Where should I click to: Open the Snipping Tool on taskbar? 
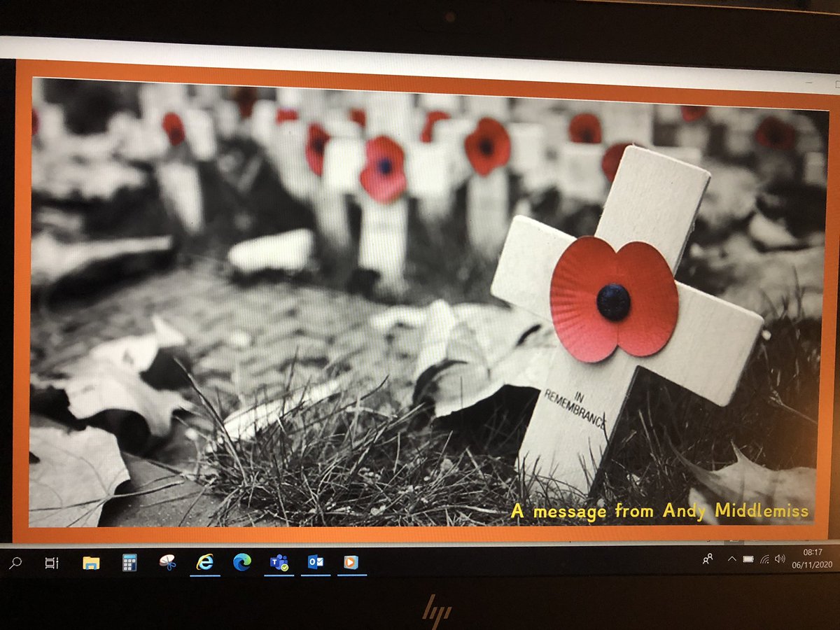pos(167,562)
